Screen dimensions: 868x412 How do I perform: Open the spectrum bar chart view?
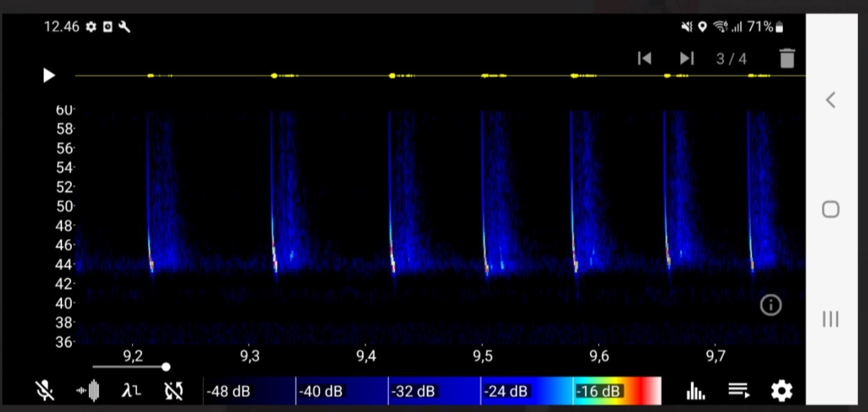[696, 391]
